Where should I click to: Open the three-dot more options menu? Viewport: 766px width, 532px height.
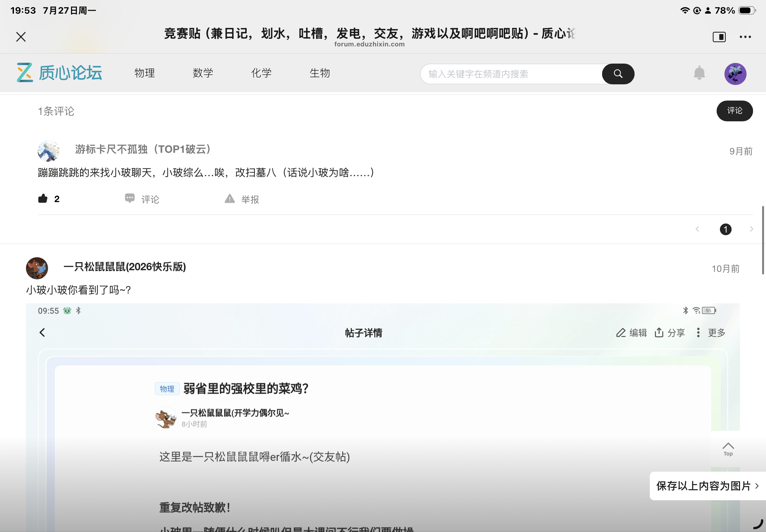[745, 37]
